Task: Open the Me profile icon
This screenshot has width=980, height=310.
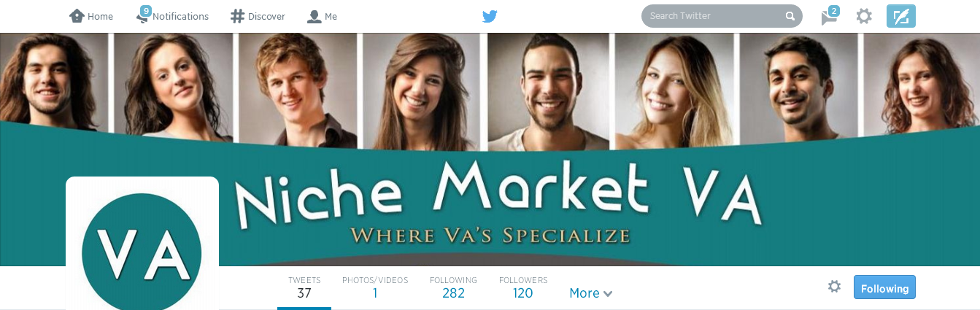Action: [x=315, y=16]
